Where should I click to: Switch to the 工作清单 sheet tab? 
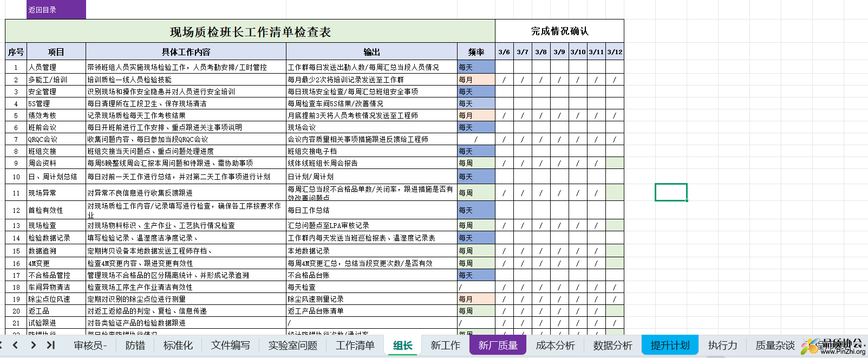[355, 345]
